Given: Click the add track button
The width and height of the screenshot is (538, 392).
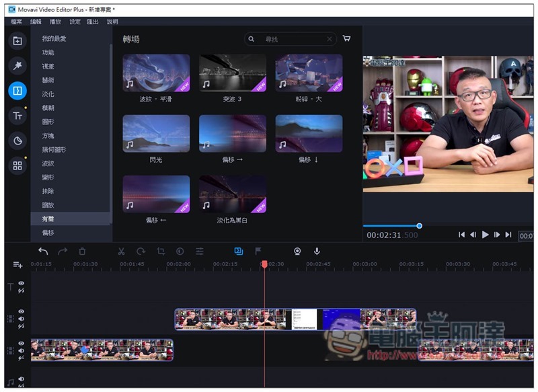Looking at the screenshot, I should (x=17, y=265).
